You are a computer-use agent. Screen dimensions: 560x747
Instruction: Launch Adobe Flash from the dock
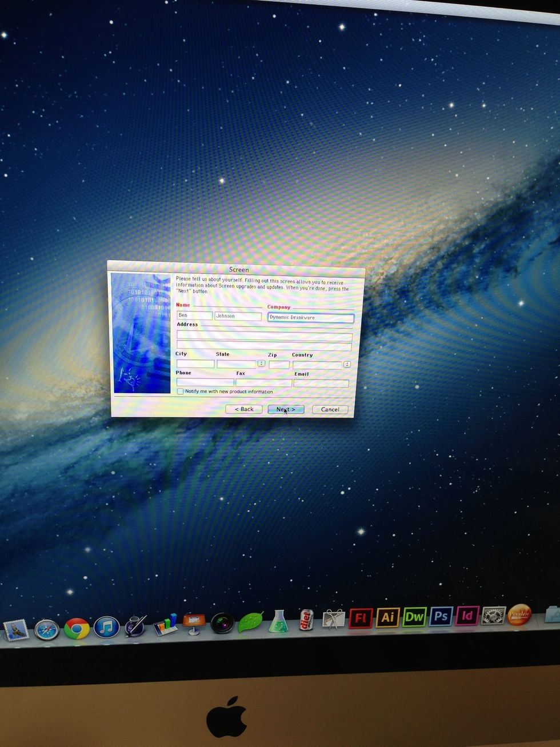coord(361,618)
